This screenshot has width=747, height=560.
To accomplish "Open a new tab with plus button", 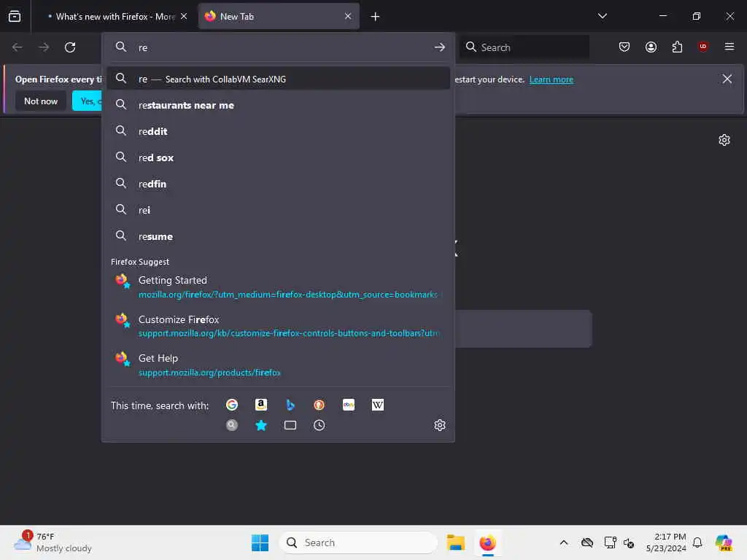I will (x=375, y=17).
